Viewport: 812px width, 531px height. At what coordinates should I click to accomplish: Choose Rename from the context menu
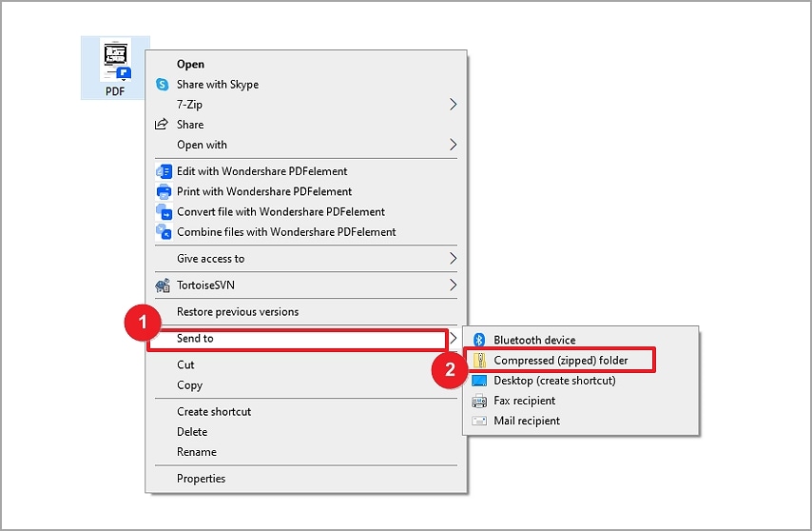click(x=197, y=452)
